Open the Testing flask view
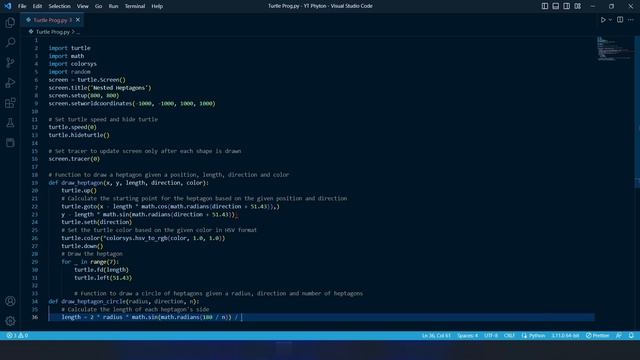Screen dimensions: 640x360 click(10, 122)
